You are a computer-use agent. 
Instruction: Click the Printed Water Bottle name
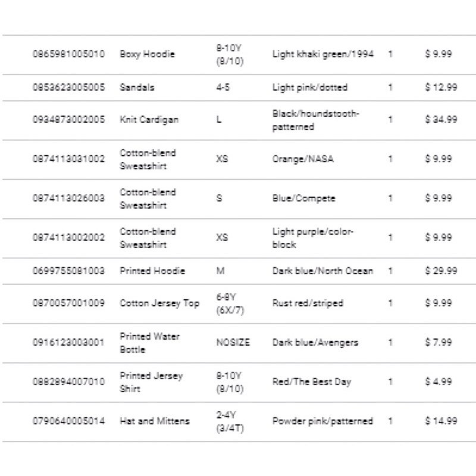click(150, 343)
